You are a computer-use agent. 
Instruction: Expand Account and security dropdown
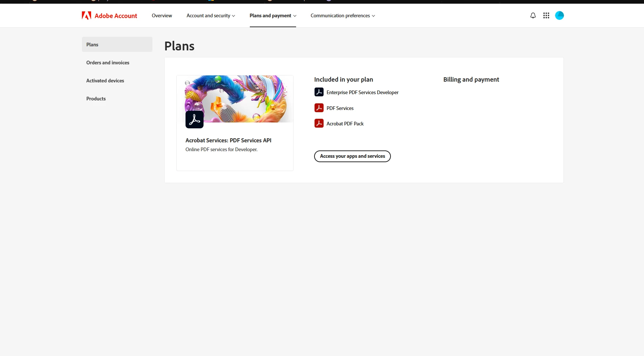coord(211,15)
